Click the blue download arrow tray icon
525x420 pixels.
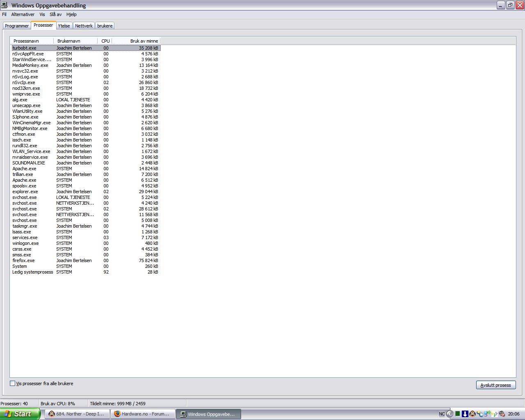[x=465, y=414]
